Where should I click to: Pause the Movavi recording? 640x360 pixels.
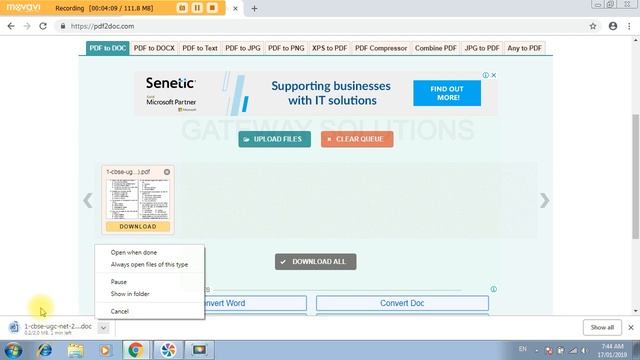[197, 8]
